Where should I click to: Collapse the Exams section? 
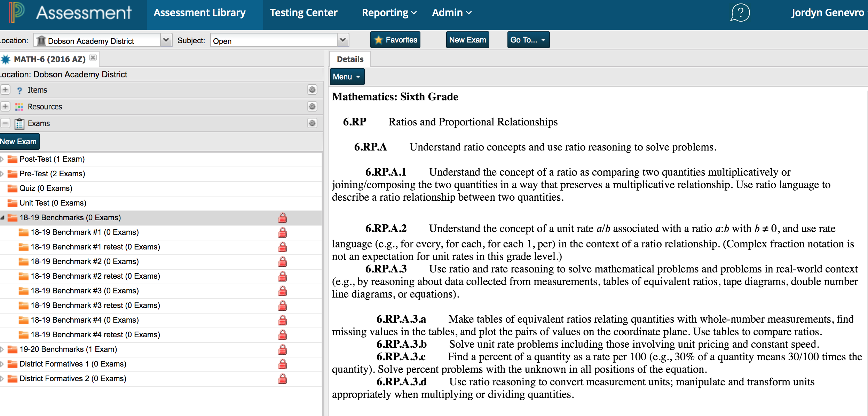pyautogui.click(x=5, y=123)
